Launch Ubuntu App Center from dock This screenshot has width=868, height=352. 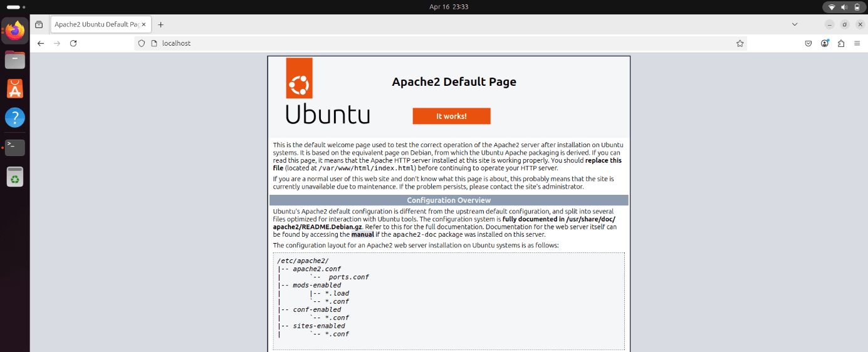click(x=15, y=88)
